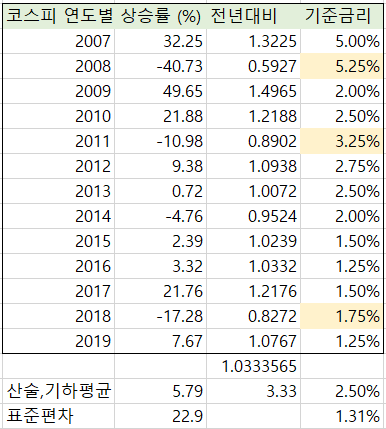The image size is (386, 429).
Task: Click the 1.0072 ratio cell
Action: coord(253,191)
